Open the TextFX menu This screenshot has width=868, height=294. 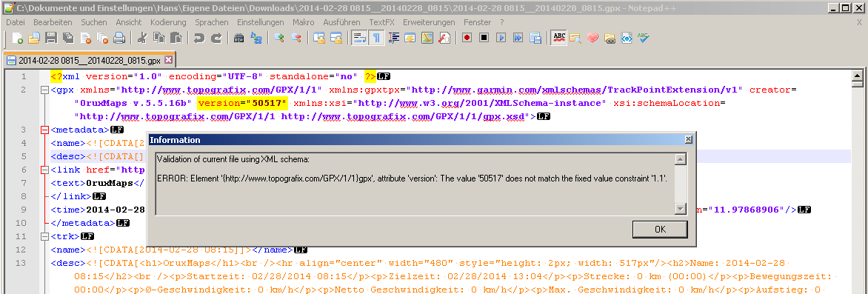381,22
